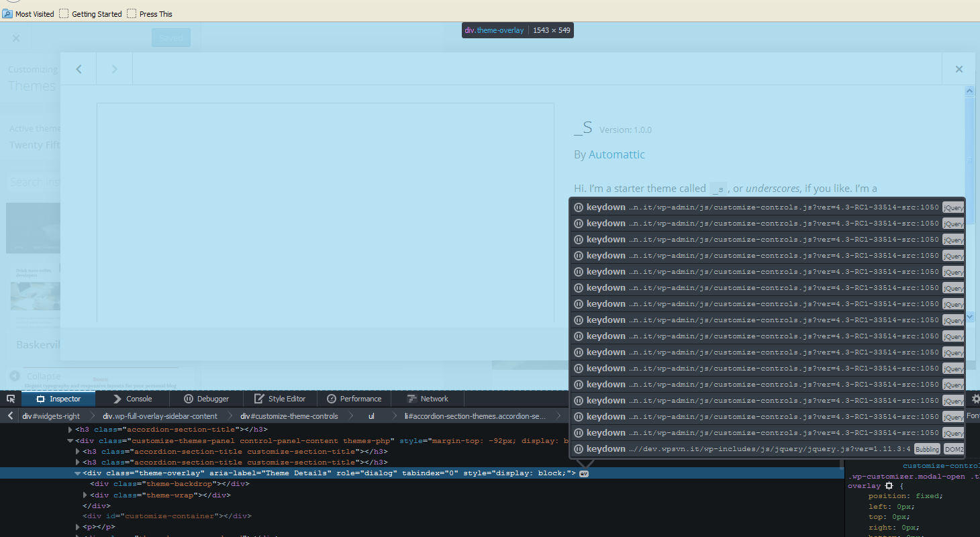Select the customize-container div row
This screenshot has width=980, height=537.
pyautogui.click(x=167, y=516)
